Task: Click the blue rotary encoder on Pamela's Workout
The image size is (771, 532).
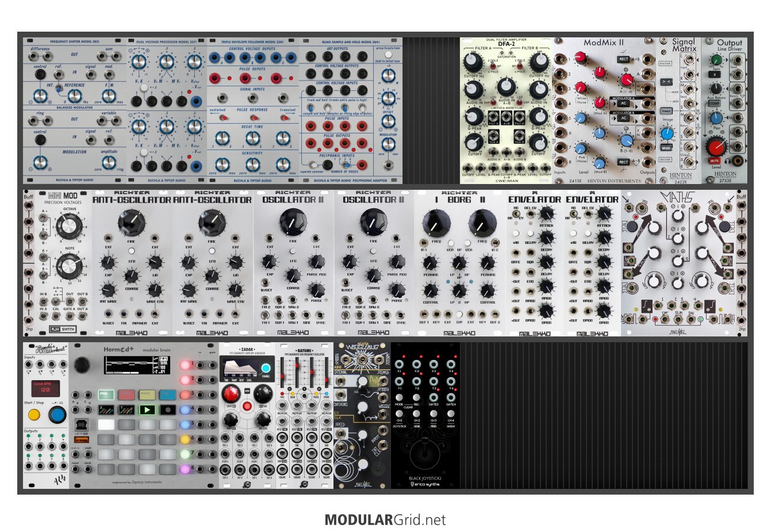Action: pyautogui.click(x=57, y=414)
